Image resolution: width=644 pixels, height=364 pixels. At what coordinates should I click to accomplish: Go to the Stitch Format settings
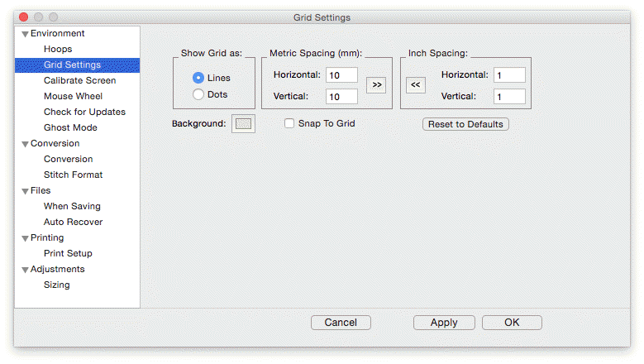pos(73,175)
